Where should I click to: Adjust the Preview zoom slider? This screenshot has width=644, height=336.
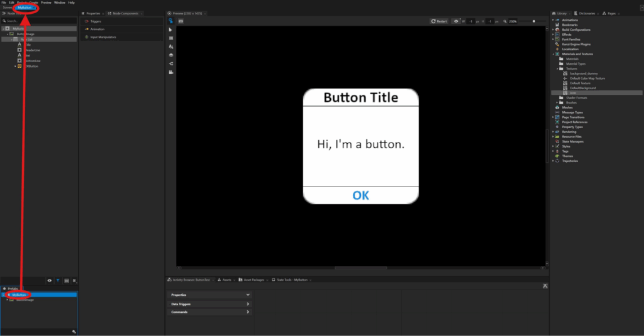(533, 21)
